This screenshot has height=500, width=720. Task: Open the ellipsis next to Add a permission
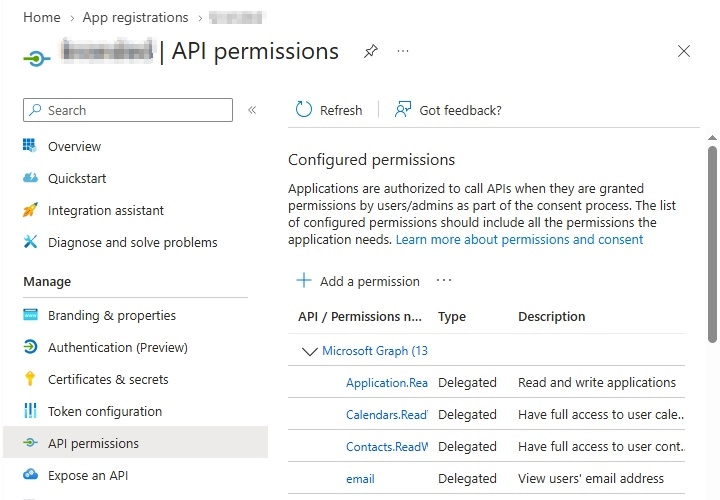coord(444,280)
